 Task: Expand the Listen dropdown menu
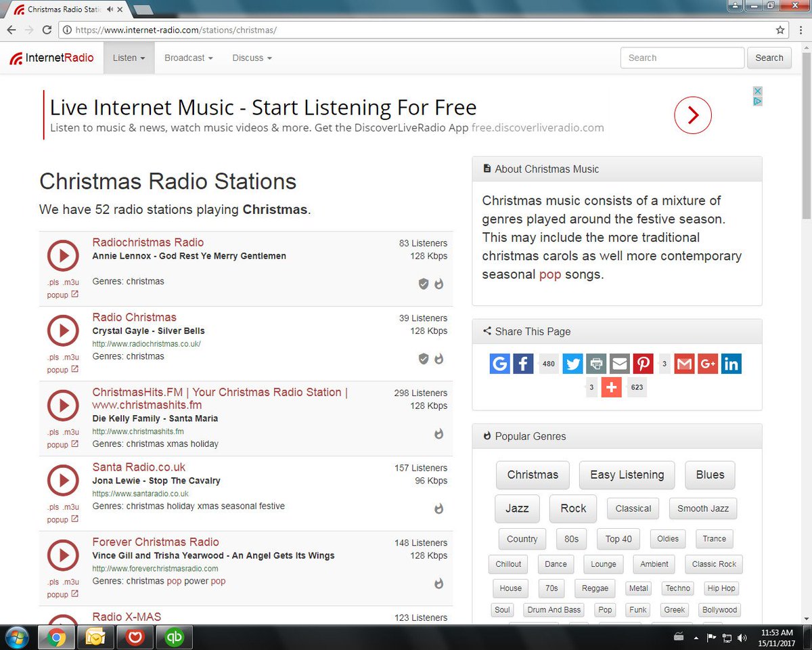[x=129, y=58]
